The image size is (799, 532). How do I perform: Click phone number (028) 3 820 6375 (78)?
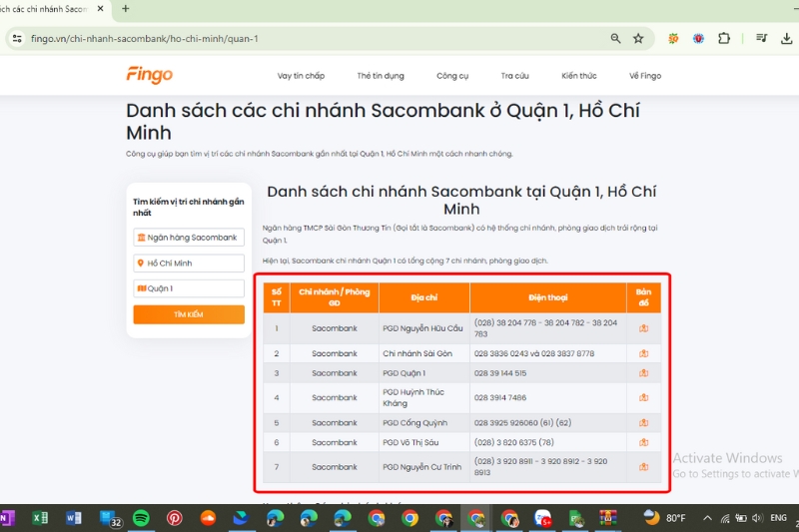[x=513, y=442]
